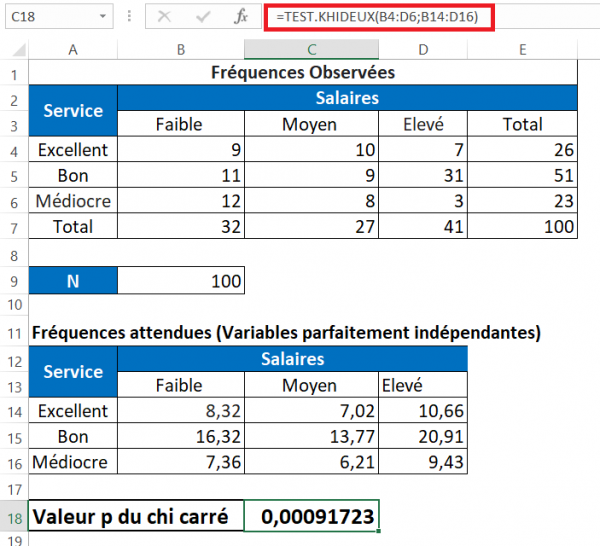
Task: Select column B header
Action: (181, 50)
